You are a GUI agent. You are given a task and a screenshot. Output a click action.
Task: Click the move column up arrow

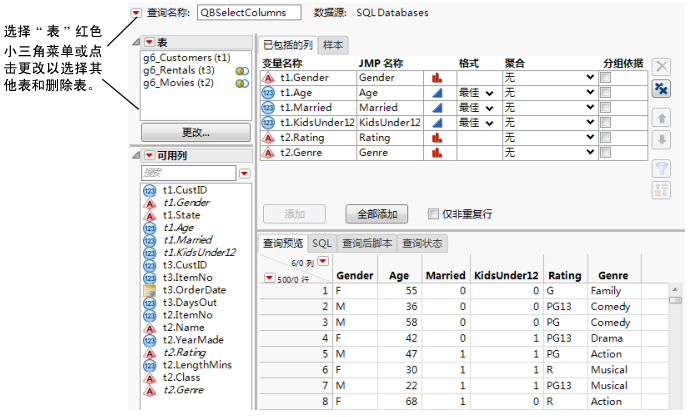pos(662,118)
